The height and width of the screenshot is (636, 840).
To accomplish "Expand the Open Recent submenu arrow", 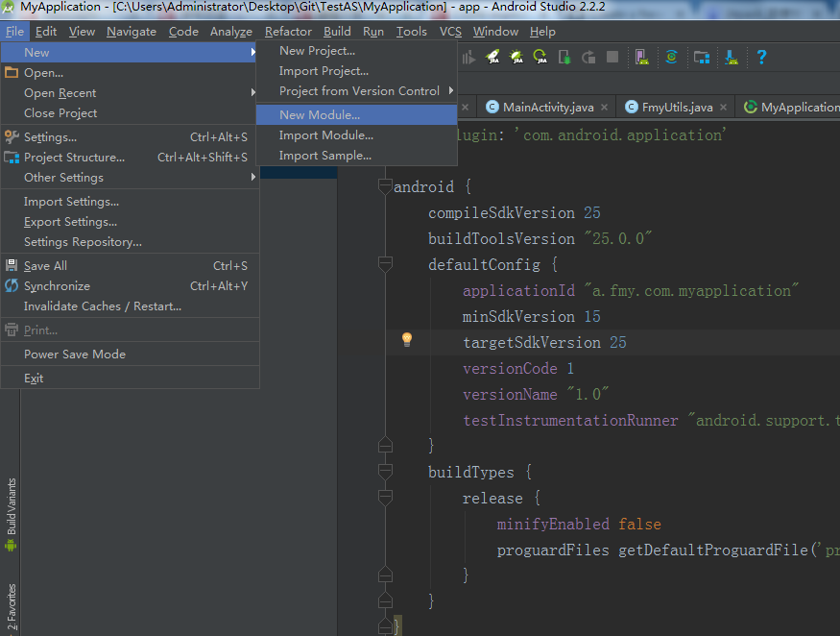I will point(252,92).
